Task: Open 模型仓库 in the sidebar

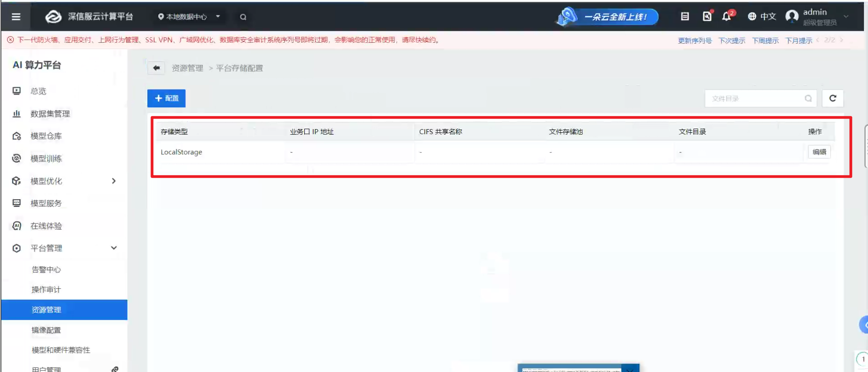Action: [46, 136]
